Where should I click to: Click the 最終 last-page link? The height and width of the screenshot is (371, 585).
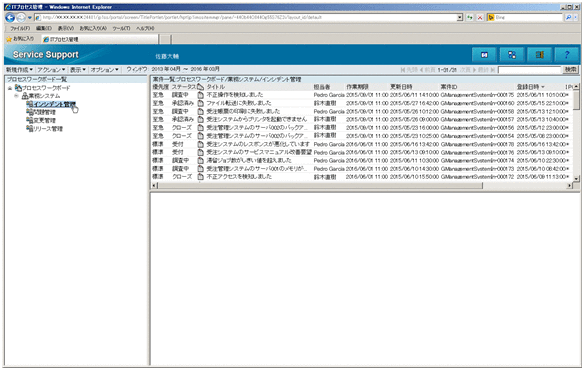point(487,70)
